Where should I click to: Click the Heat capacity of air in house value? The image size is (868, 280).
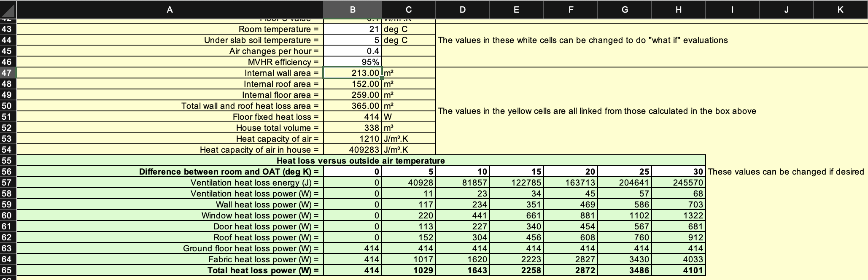(353, 150)
